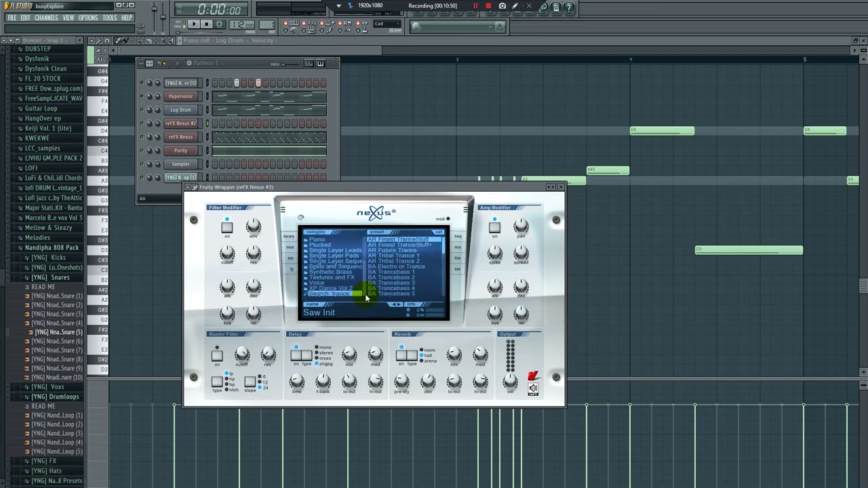Open the recorder annotation pencil tool
This screenshot has width=868, height=488.
click(x=515, y=6)
